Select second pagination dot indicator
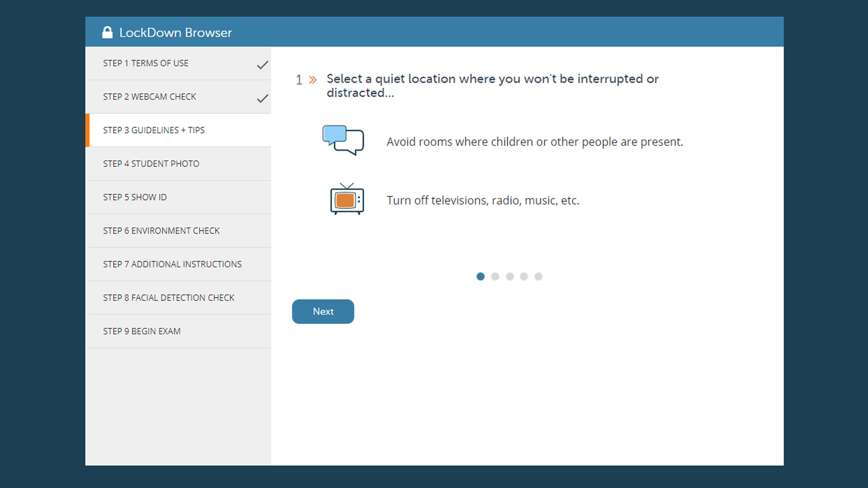Screen dimensions: 868x488 point(495,276)
